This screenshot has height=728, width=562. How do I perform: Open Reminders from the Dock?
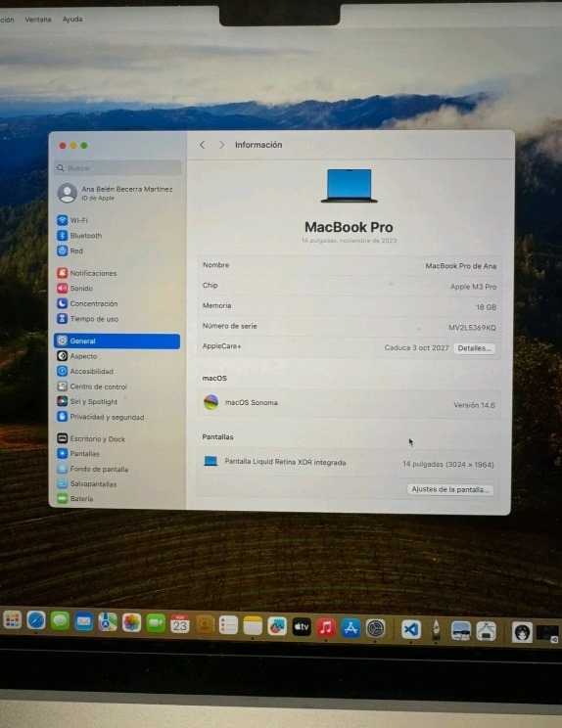pos(228,625)
